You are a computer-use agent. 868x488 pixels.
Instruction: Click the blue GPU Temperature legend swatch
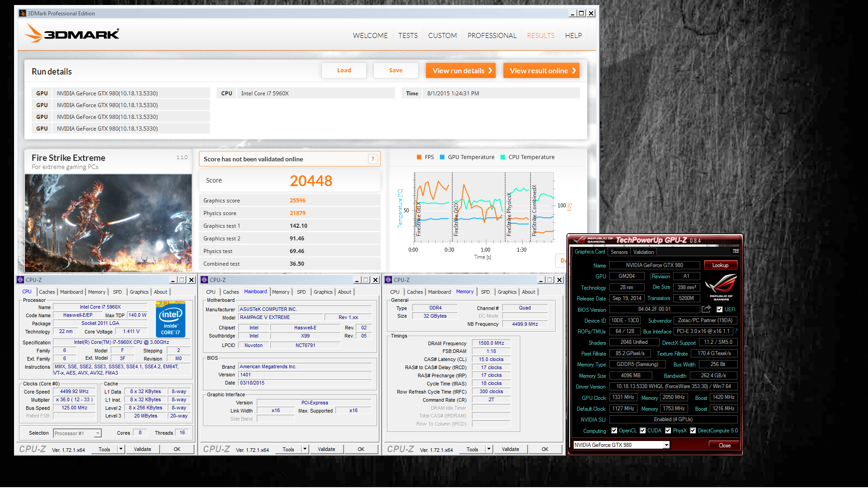click(442, 157)
